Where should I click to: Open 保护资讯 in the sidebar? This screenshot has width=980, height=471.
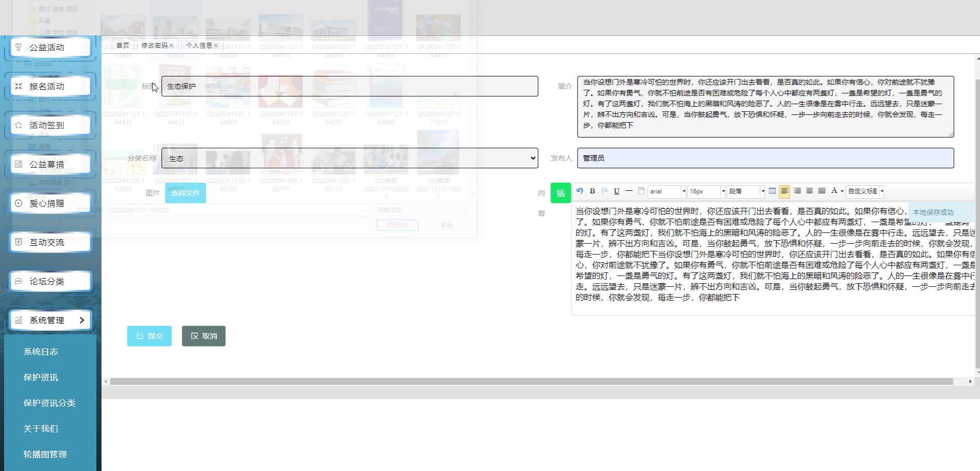40,377
